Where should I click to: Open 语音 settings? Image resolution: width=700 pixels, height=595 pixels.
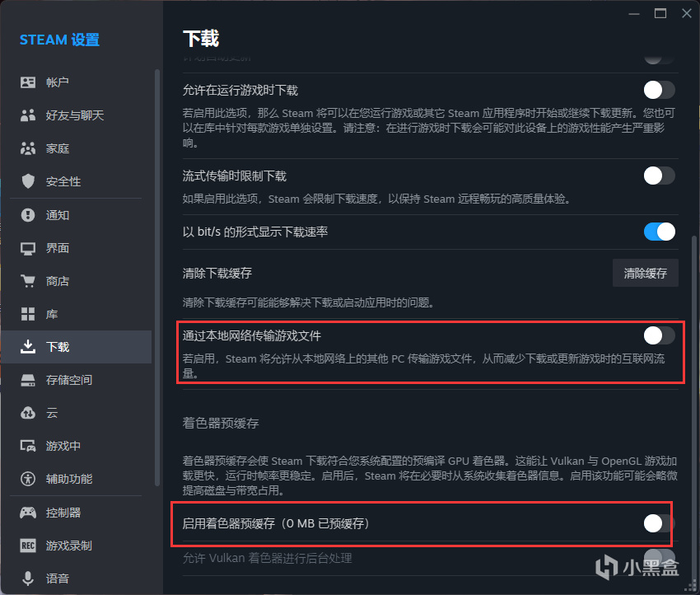tap(77, 579)
